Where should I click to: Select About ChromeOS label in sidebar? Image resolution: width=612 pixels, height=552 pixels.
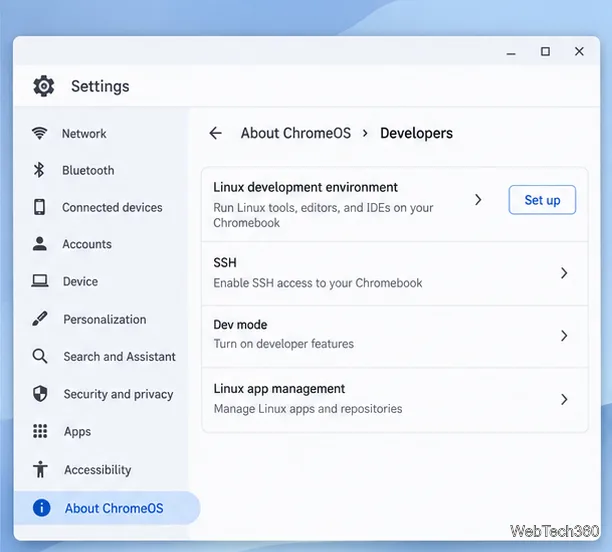[114, 508]
